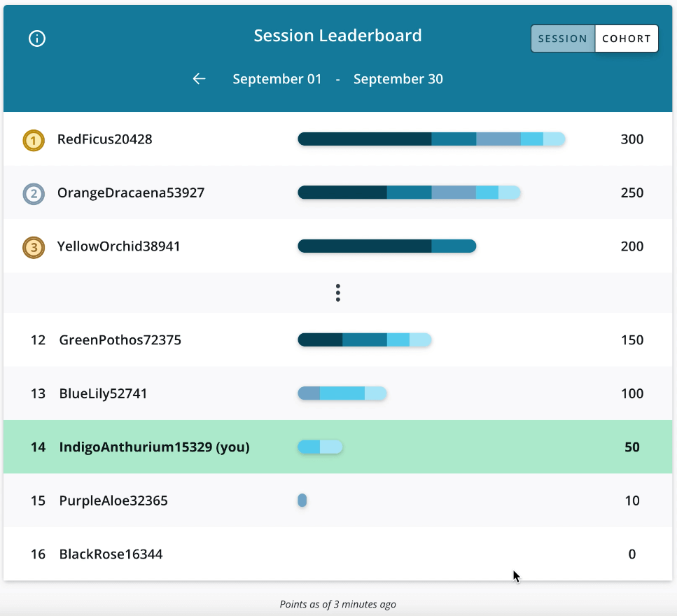Click RedFicus20428's points progress bar

point(431,139)
